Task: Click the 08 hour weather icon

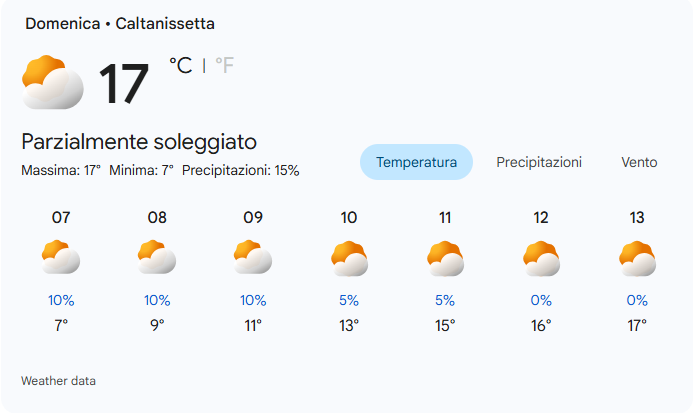Action: click(157, 258)
